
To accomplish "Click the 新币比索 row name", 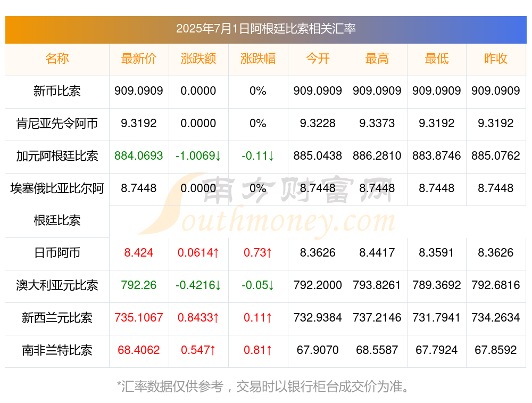I will click(x=57, y=91).
